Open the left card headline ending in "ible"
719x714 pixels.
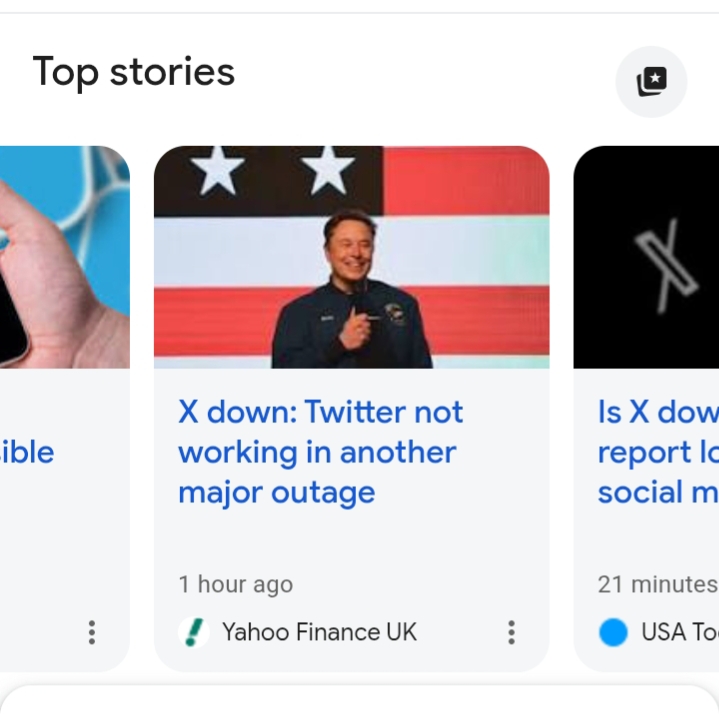28,452
